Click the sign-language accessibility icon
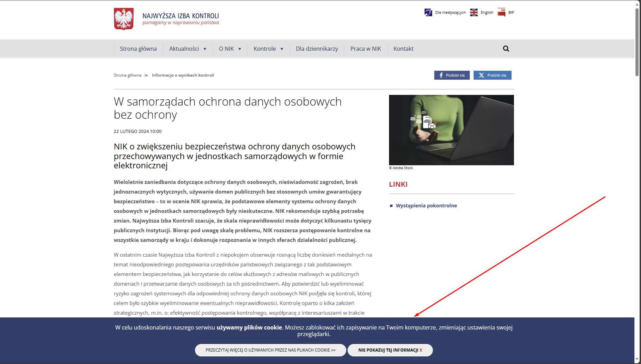 pos(428,12)
